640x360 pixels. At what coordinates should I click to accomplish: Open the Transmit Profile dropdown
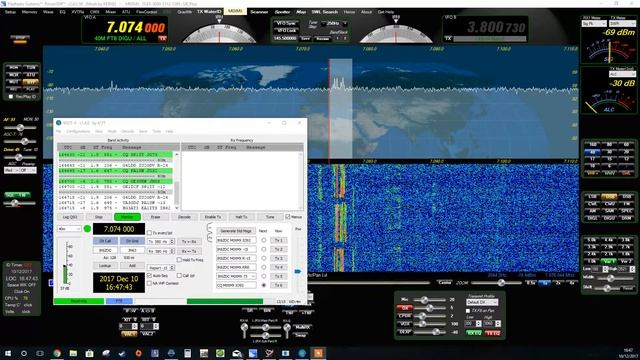point(482,302)
